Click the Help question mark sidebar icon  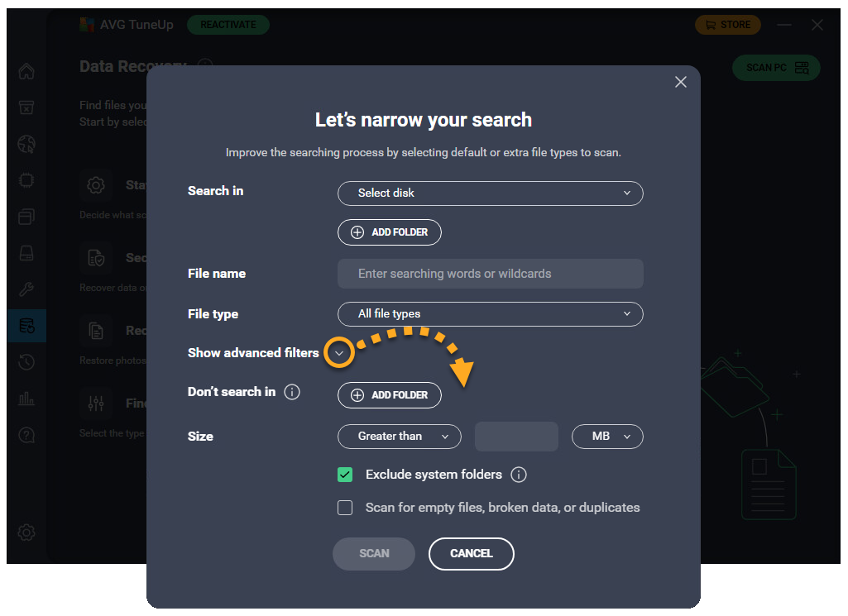(26, 435)
